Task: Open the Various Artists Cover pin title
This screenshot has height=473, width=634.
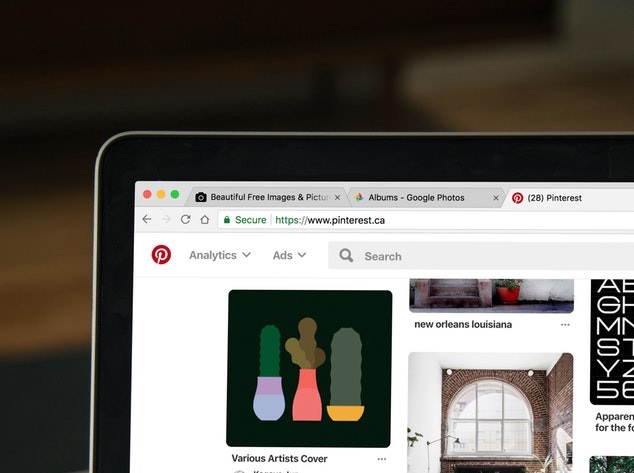Action: (279, 459)
